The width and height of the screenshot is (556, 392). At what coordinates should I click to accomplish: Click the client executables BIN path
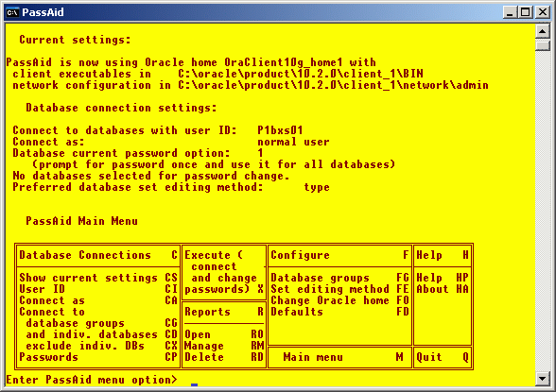(301, 74)
